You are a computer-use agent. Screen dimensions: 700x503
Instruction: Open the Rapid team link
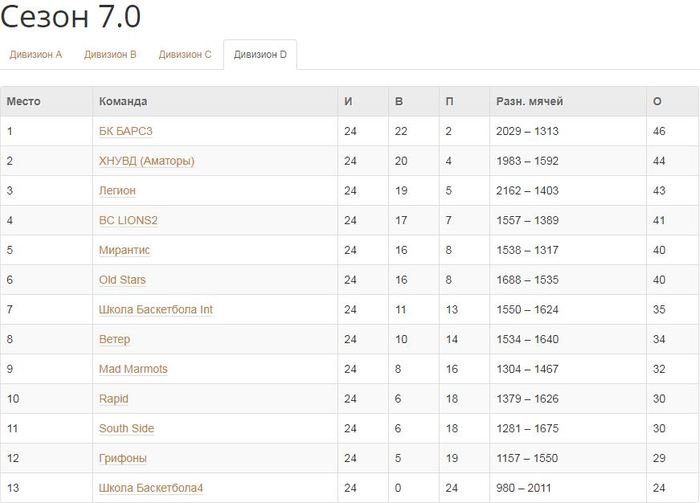click(113, 399)
